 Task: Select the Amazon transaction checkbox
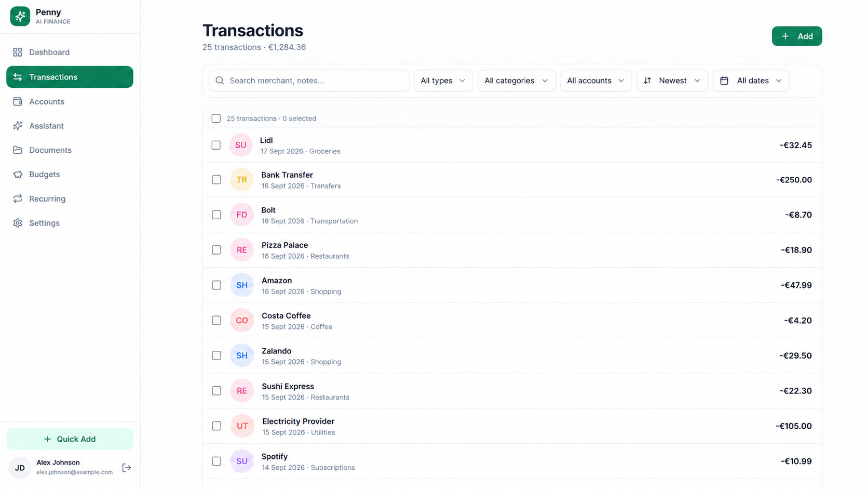coord(216,285)
